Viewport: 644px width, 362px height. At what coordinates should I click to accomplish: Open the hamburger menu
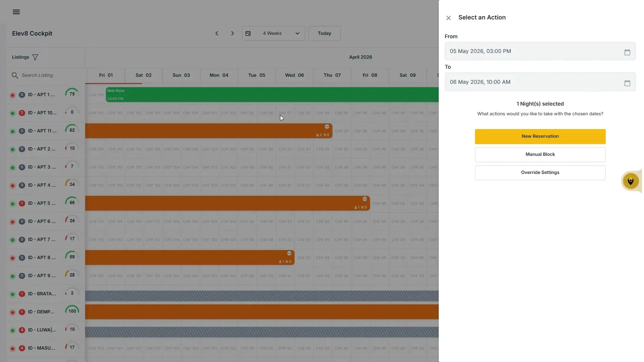pos(16,12)
